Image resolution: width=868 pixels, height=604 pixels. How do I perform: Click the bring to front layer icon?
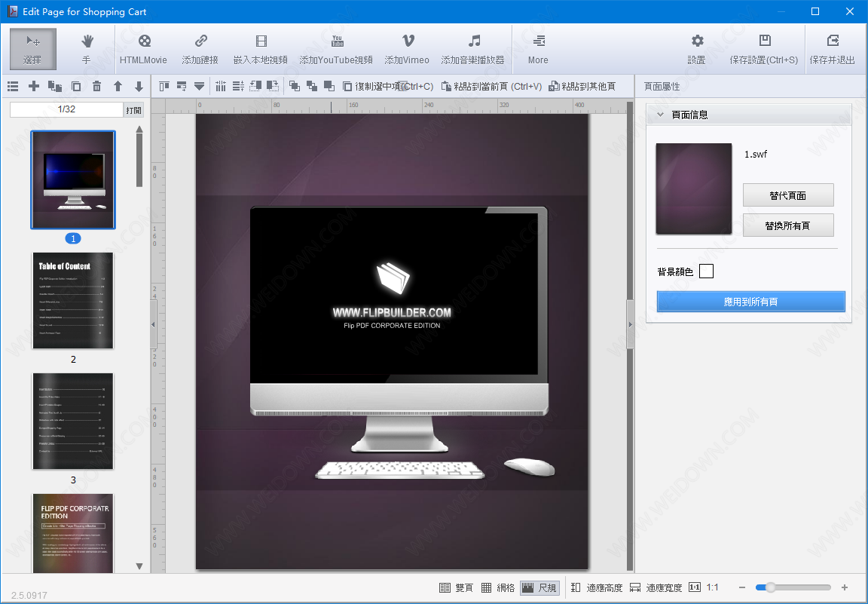[x=295, y=87]
